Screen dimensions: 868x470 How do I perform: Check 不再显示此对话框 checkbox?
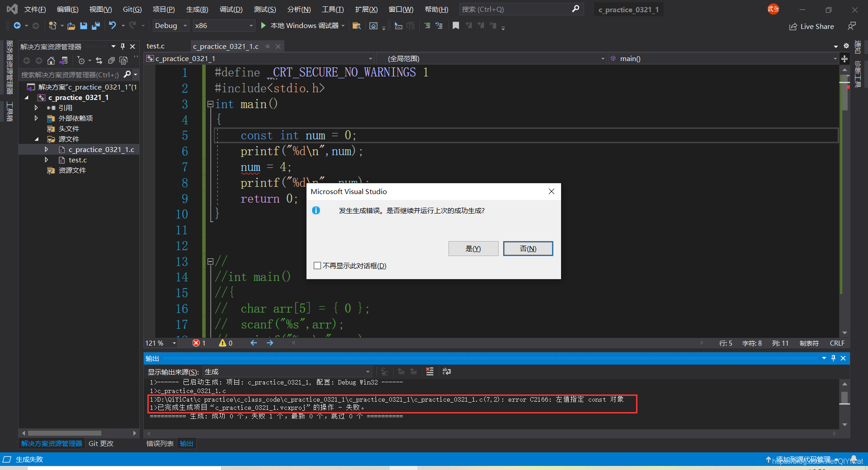tap(317, 266)
